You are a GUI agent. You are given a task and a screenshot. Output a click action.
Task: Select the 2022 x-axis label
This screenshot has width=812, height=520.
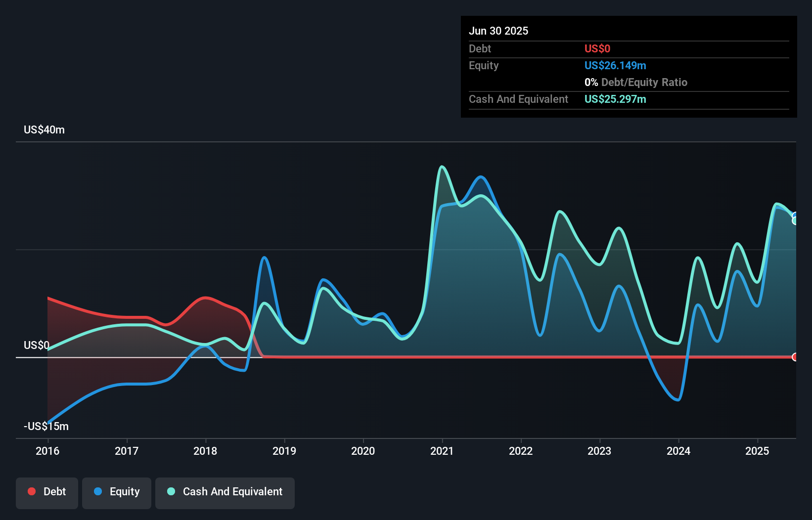tap(521, 451)
